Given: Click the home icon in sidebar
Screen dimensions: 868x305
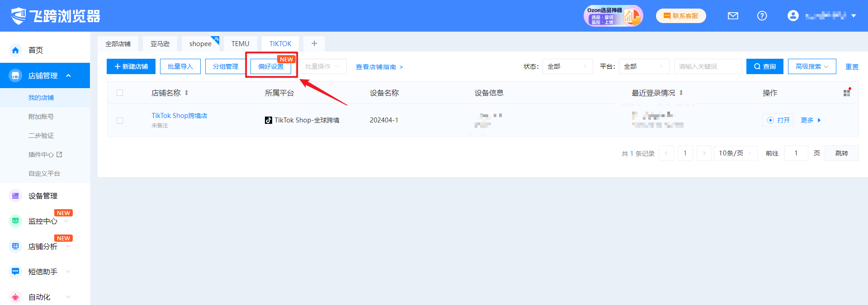Looking at the screenshot, I should (15, 50).
